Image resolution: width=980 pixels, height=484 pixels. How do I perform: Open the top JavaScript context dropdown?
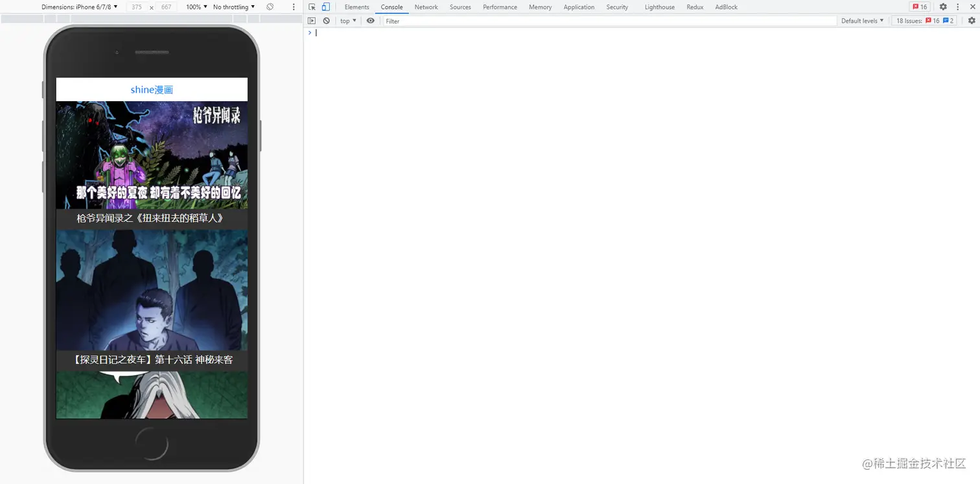coord(348,21)
